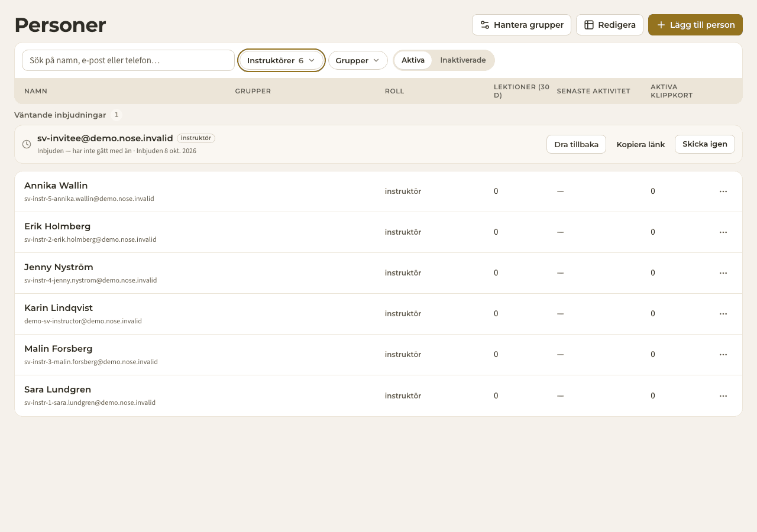The width and height of the screenshot is (757, 532).
Task: Open Erik Holmberg's profile name
Action: [x=57, y=226]
